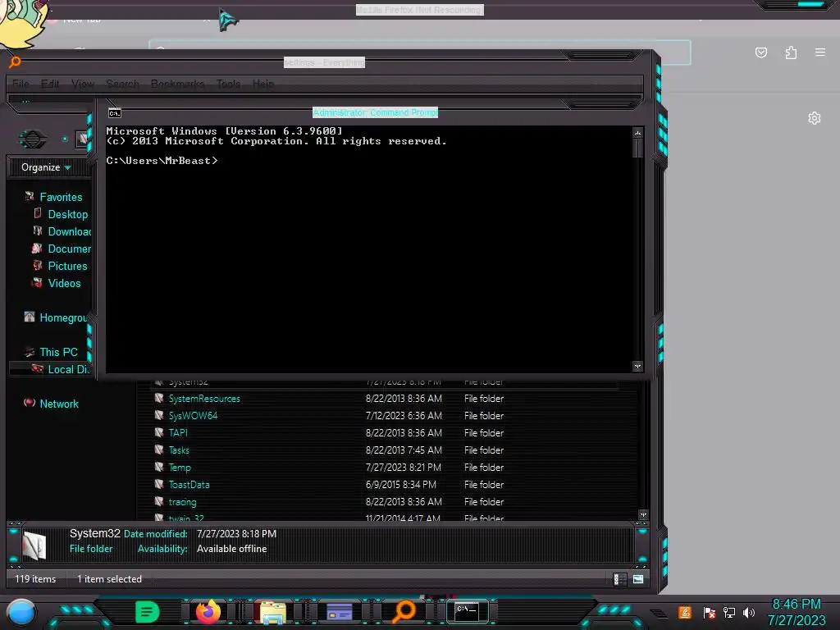The height and width of the screenshot is (630, 840).
Task: Select This PC in the navigation pane
Action: tap(58, 352)
